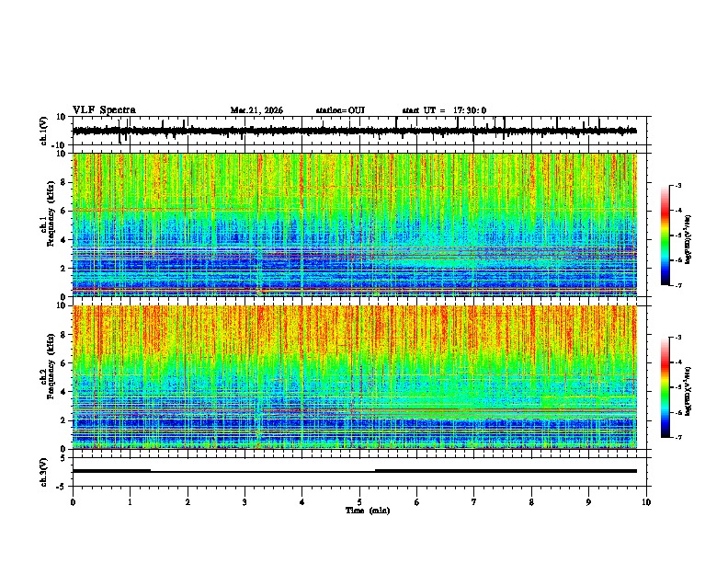Click the "start UT = 17:30:0" text
This screenshot has width=728, height=563.
[444, 110]
